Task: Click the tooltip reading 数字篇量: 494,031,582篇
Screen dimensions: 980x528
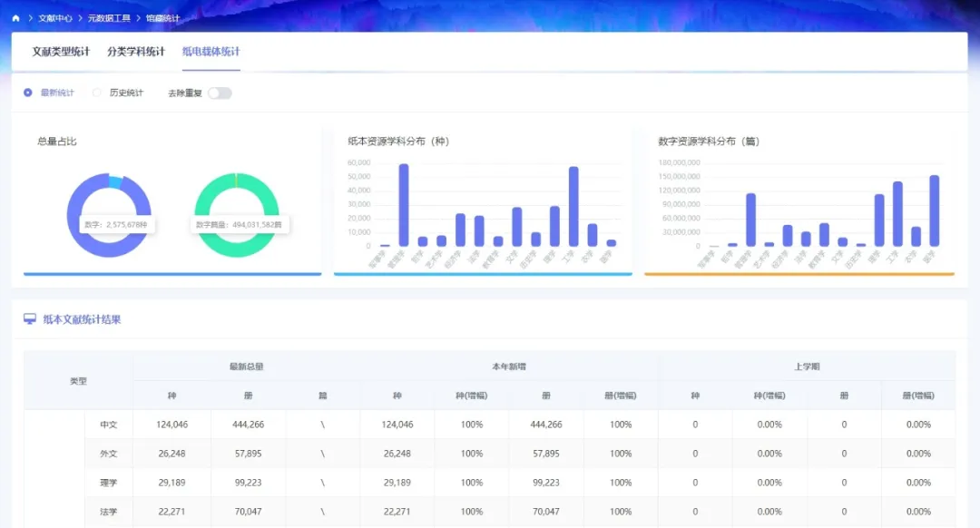Action: pos(240,224)
